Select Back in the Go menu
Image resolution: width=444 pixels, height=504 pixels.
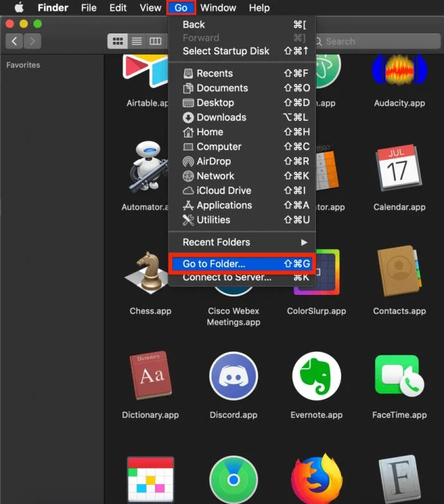242,24
